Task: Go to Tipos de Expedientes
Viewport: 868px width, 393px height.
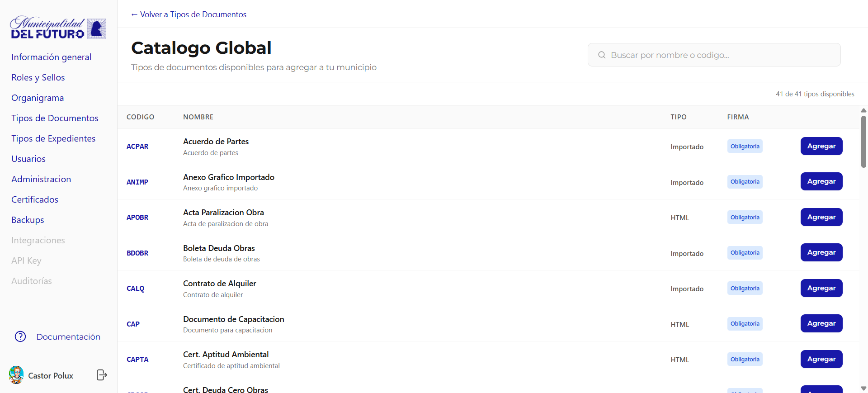Action: point(53,138)
